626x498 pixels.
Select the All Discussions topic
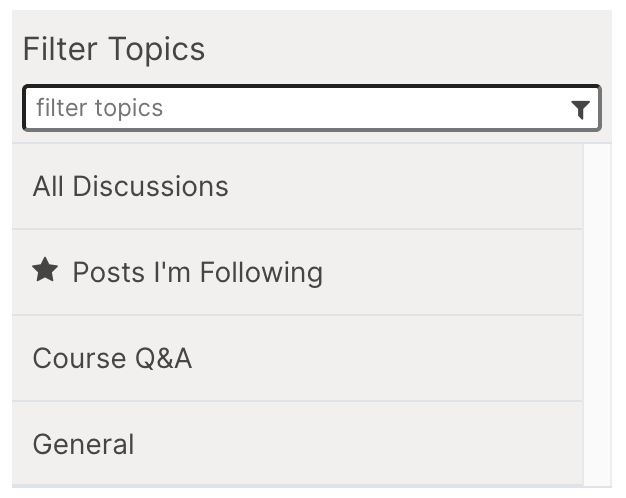(130, 186)
